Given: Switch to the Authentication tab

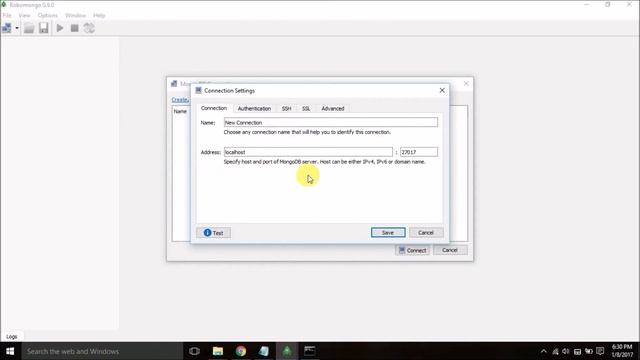Looking at the screenshot, I should [x=254, y=109].
